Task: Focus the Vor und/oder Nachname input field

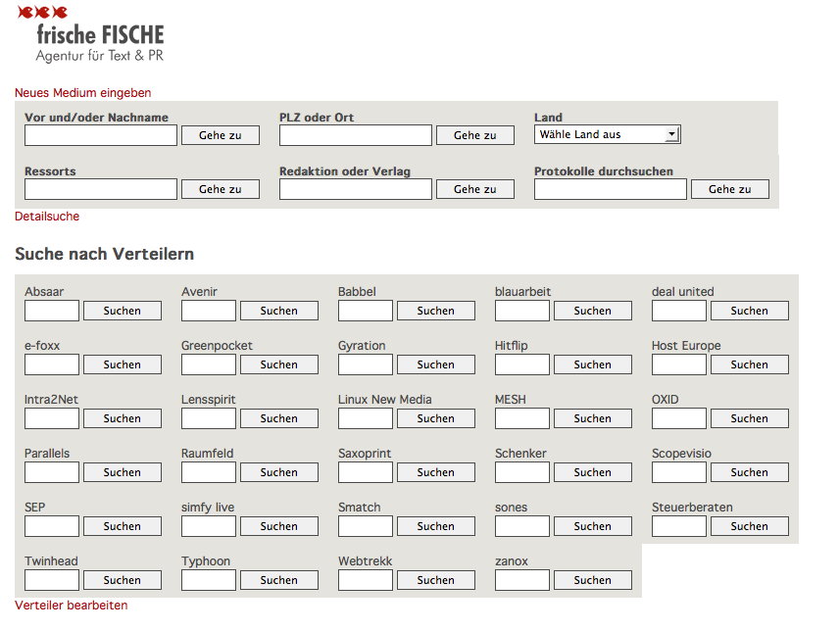Action: point(101,135)
